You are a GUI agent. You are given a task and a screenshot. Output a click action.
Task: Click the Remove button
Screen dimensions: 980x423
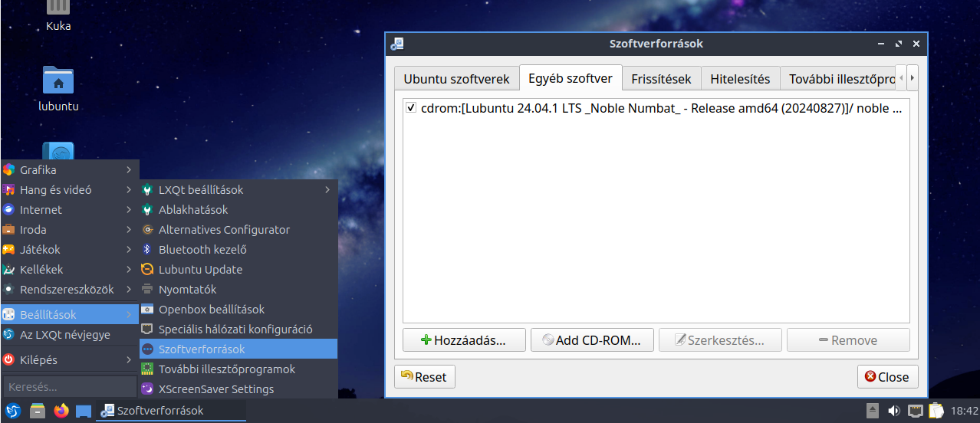(848, 340)
